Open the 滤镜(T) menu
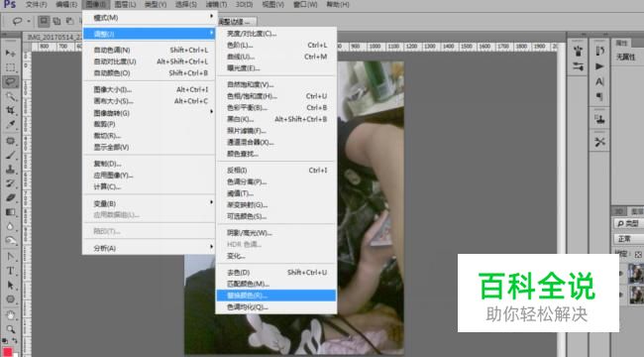Viewport: 644px width, 357px height. pyautogui.click(x=216, y=5)
